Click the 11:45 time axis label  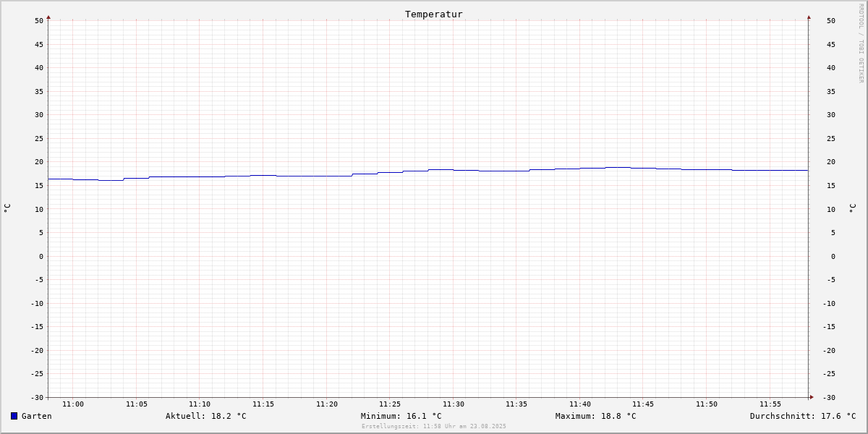[643, 404]
